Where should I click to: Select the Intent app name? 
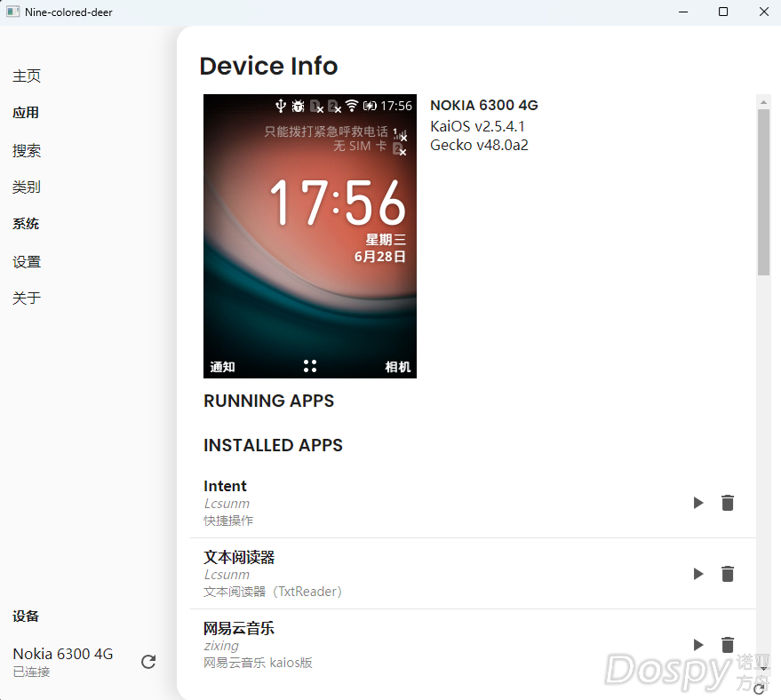(225, 486)
